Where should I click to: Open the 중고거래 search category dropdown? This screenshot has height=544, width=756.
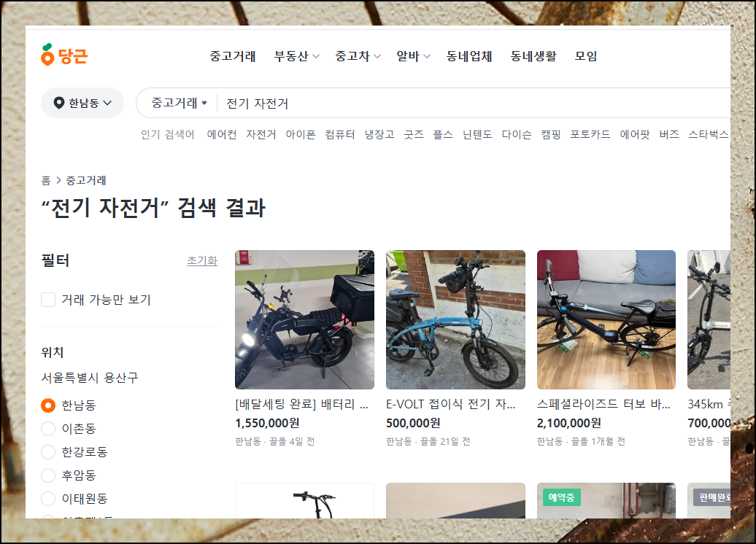pos(179,103)
